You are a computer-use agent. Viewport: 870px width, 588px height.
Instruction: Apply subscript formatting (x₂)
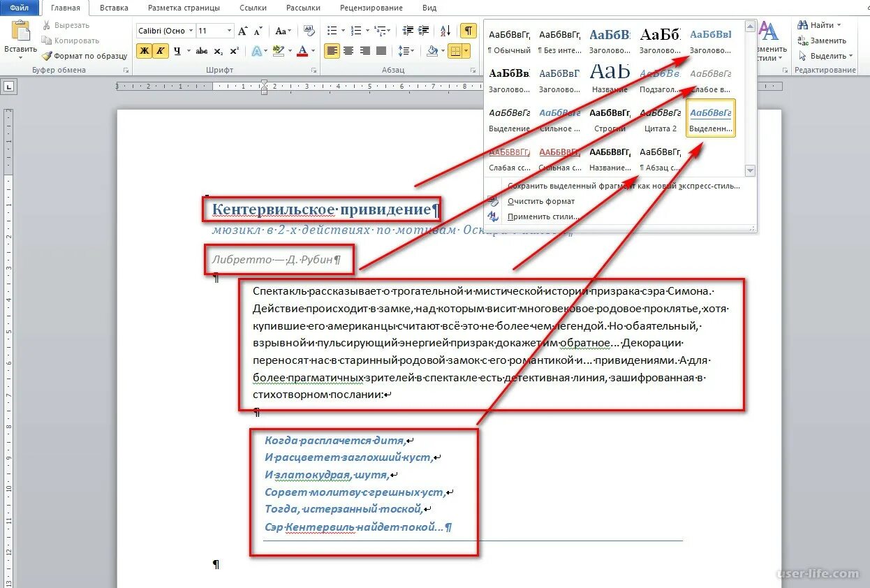click(218, 51)
